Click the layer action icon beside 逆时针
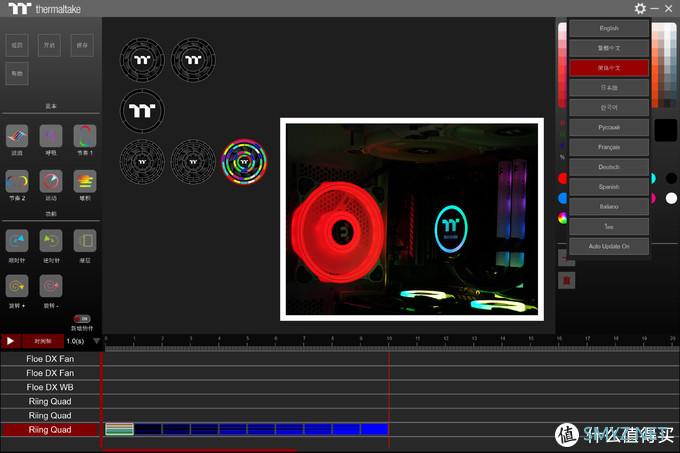Image resolution: width=680 pixels, height=453 pixels. (x=85, y=241)
